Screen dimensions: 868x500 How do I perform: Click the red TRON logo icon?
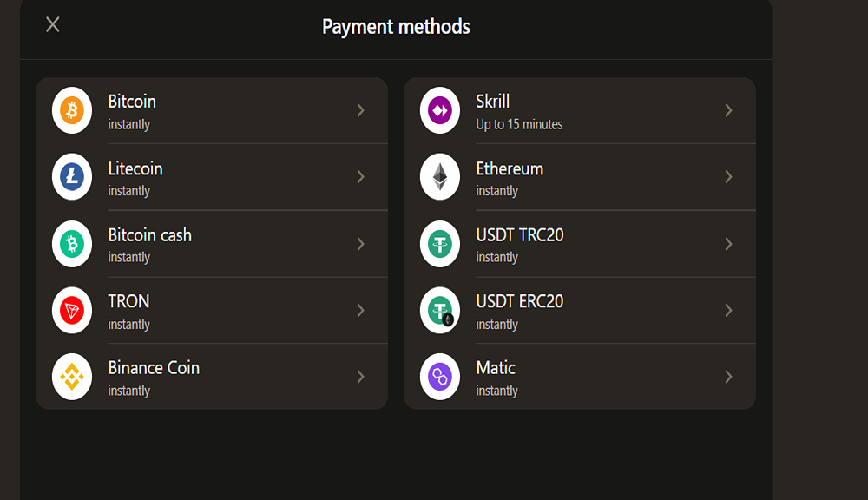(72, 310)
